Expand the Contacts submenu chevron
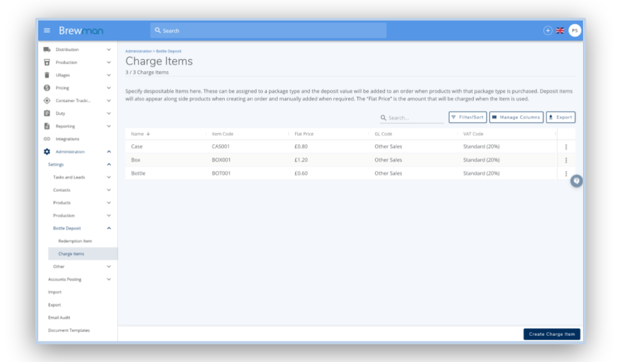The height and width of the screenshot is (362, 644). click(109, 190)
